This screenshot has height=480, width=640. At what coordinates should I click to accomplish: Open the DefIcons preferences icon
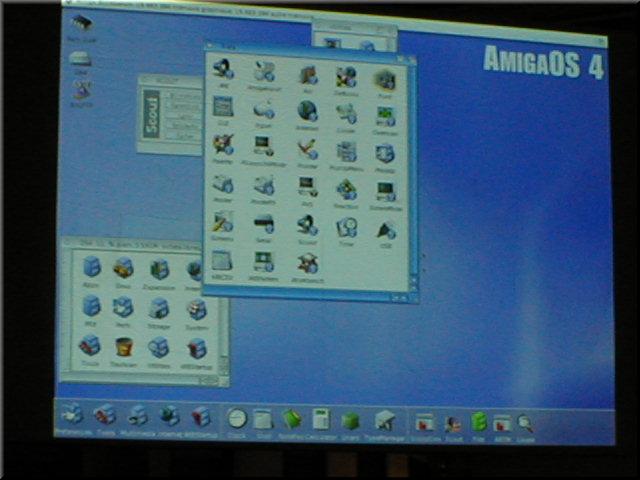346,77
